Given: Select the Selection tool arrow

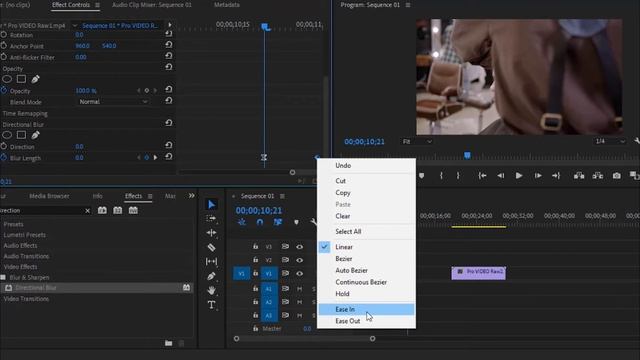Looking at the screenshot, I should coord(211,204).
